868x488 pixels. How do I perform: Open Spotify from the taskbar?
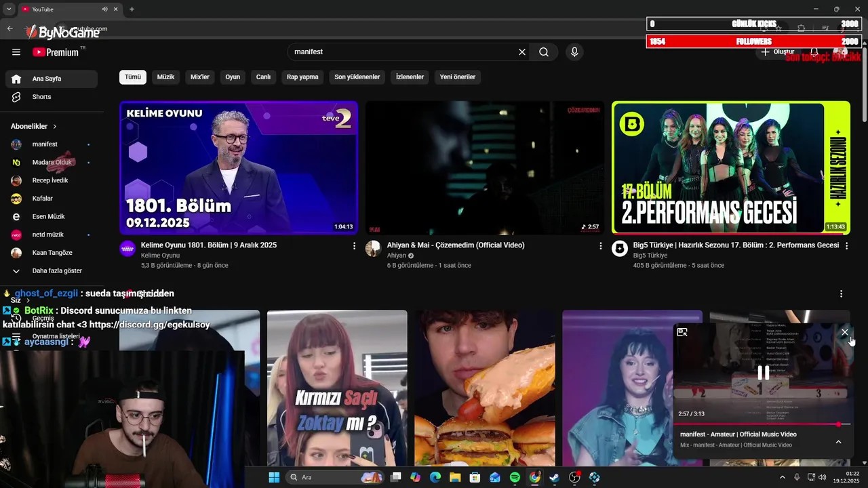coord(515,477)
